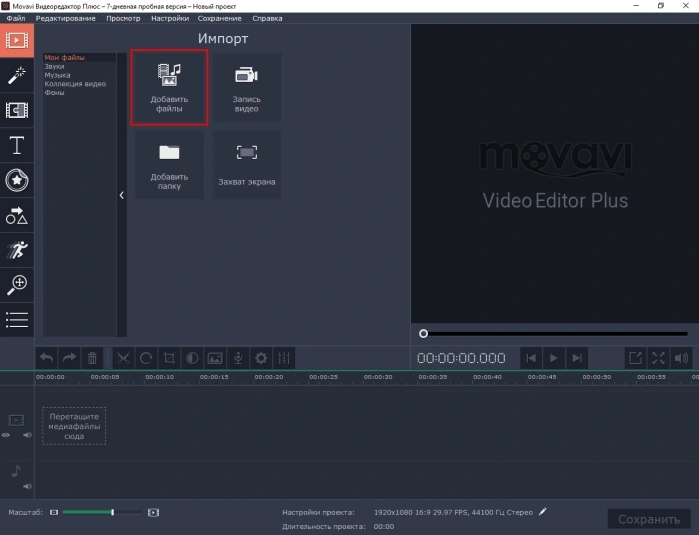Click the image insert icon in toolbar

215,358
